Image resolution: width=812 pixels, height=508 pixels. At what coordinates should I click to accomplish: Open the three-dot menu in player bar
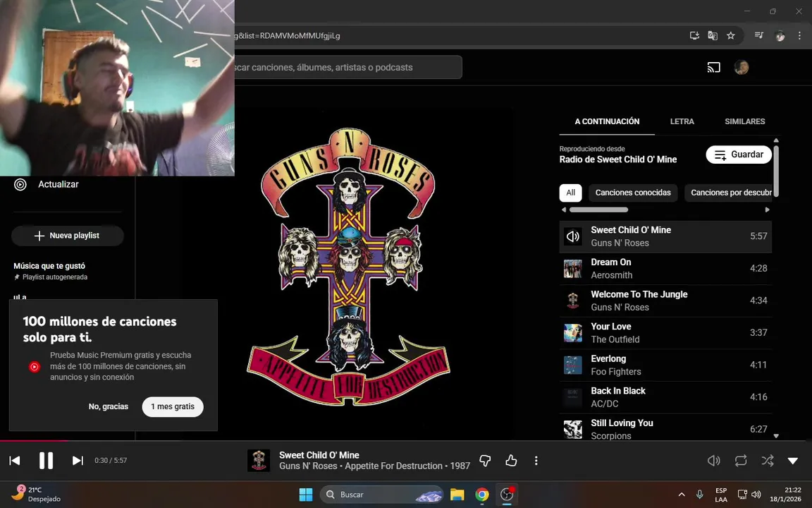(x=536, y=460)
